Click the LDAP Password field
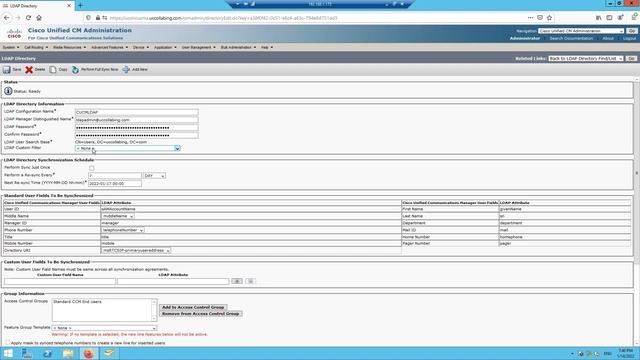 136,128
